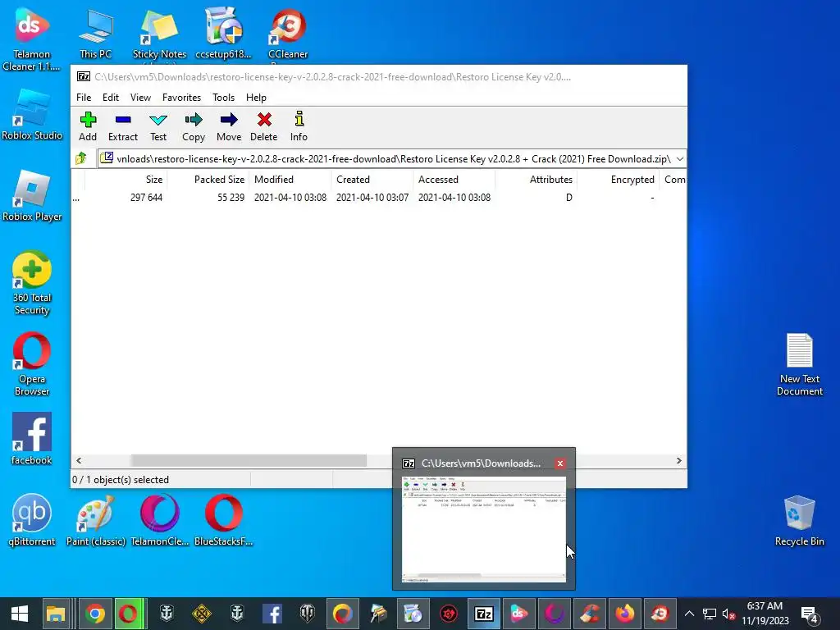
Task: Run the Test tool on the archive
Action: (158, 126)
